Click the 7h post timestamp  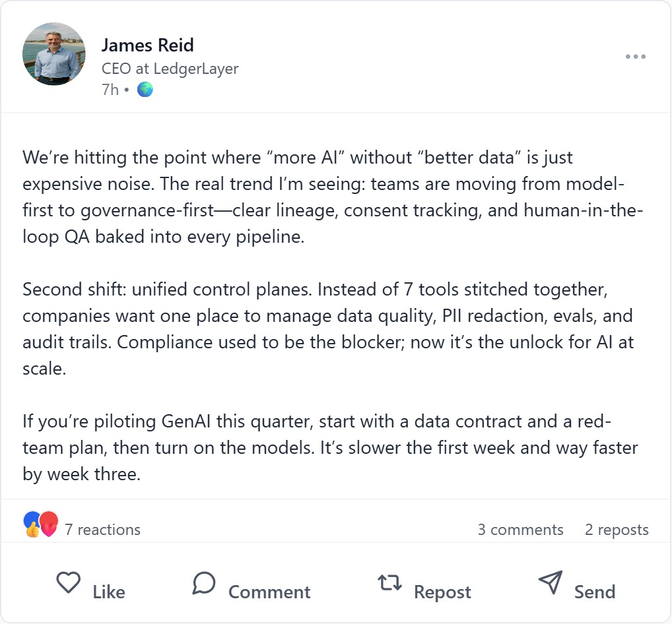point(110,90)
